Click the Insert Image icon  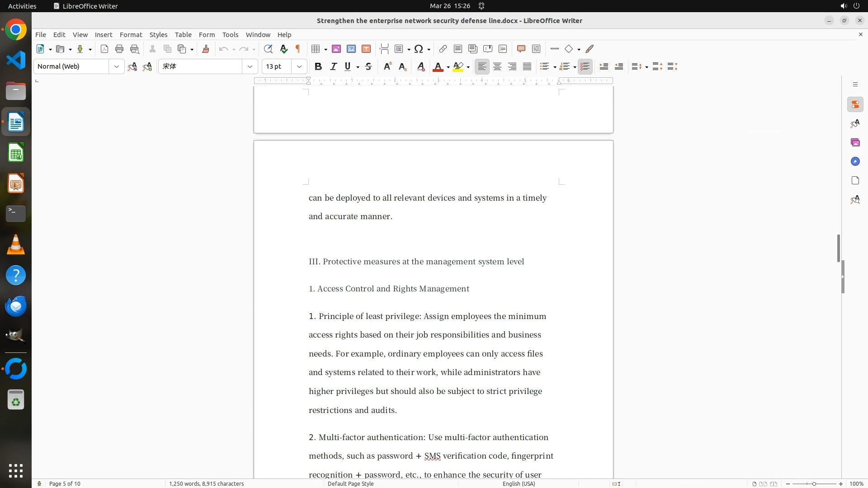click(x=336, y=49)
